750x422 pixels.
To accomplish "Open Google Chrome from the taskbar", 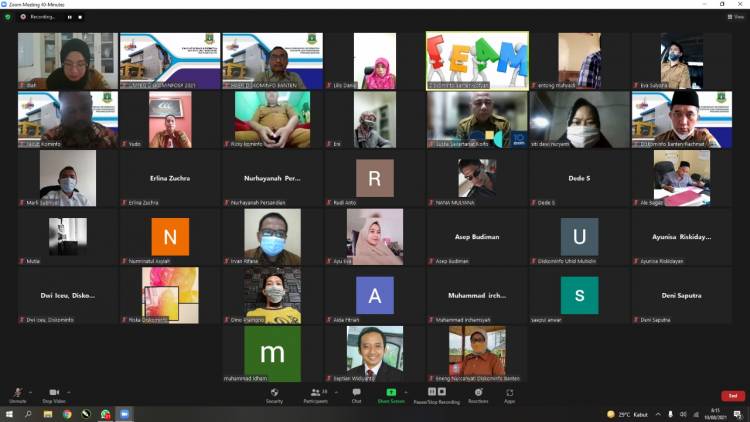I will (x=67, y=414).
